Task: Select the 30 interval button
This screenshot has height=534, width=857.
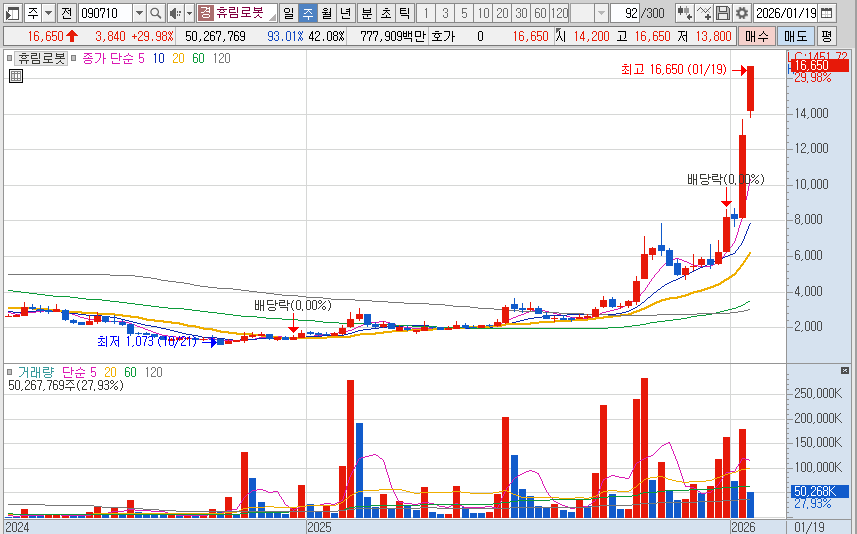Action: coord(521,13)
